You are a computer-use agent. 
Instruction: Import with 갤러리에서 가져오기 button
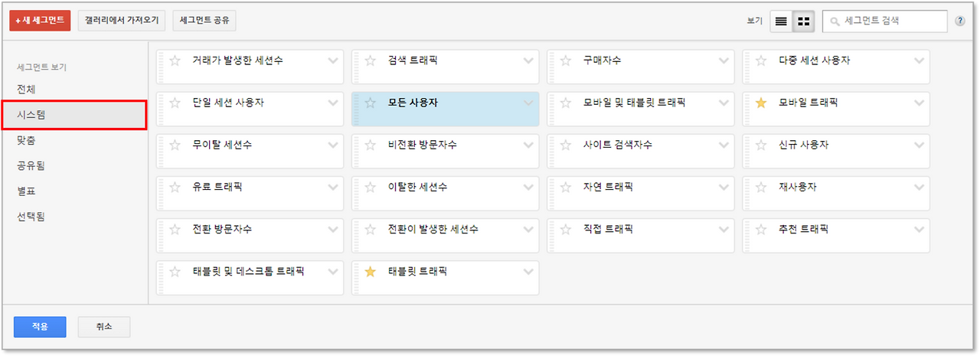(122, 21)
